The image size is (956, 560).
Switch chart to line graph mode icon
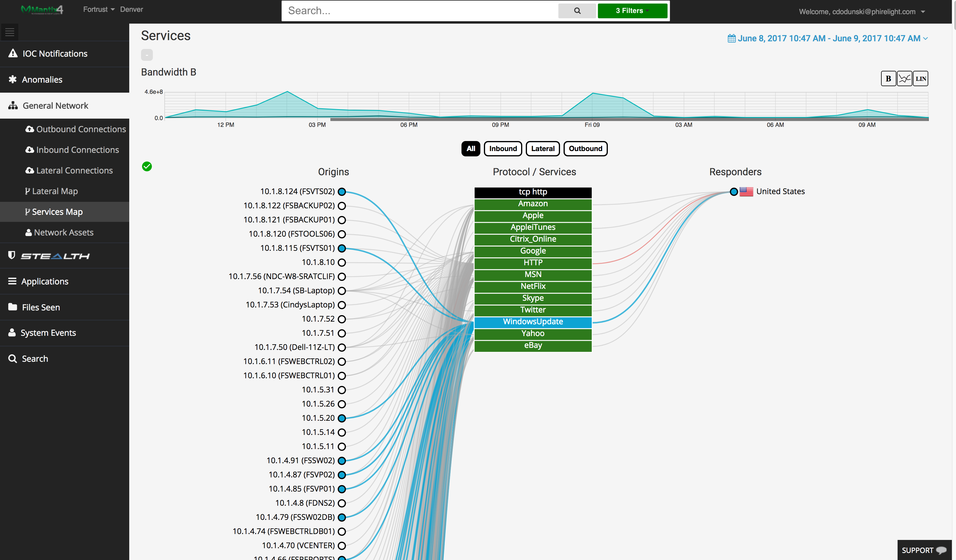(x=904, y=78)
